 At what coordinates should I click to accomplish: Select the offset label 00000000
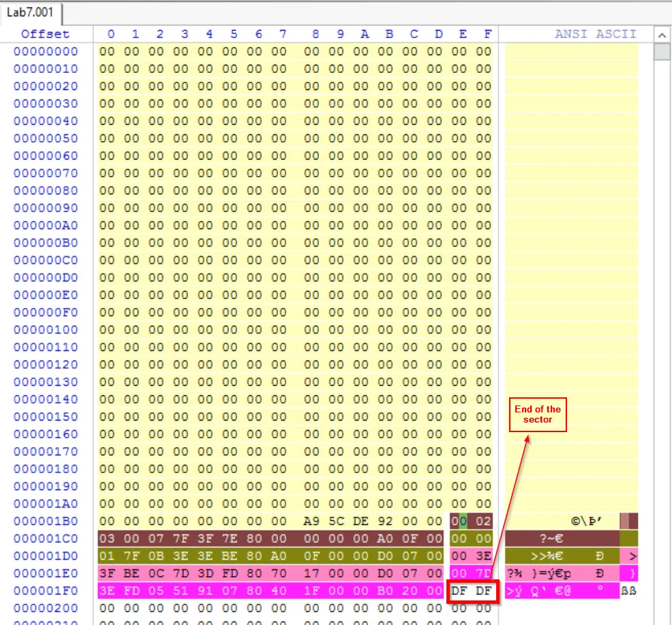(x=46, y=52)
